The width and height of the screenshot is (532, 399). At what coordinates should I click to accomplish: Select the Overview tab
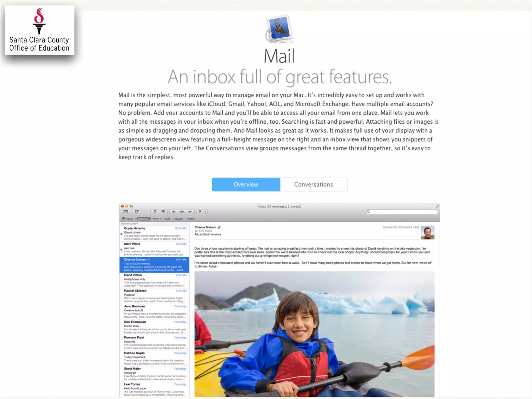(x=246, y=184)
